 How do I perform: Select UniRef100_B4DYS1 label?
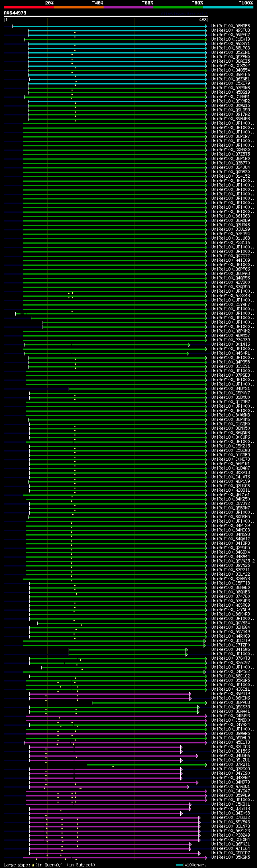click(x=230, y=389)
